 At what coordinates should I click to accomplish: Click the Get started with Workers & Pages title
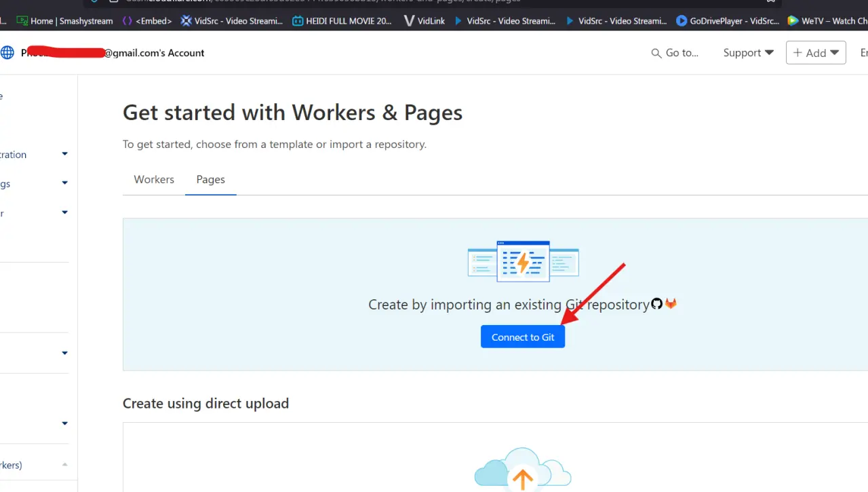[292, 112]
